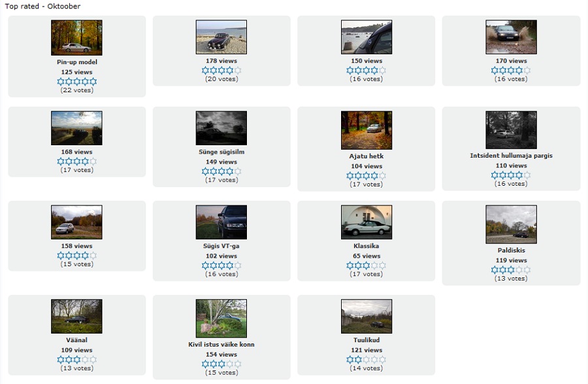This screenshot has width=588, height=384.
Task: Open the Paldiskis photo thumbnail
Action: [x=511, y=224]
